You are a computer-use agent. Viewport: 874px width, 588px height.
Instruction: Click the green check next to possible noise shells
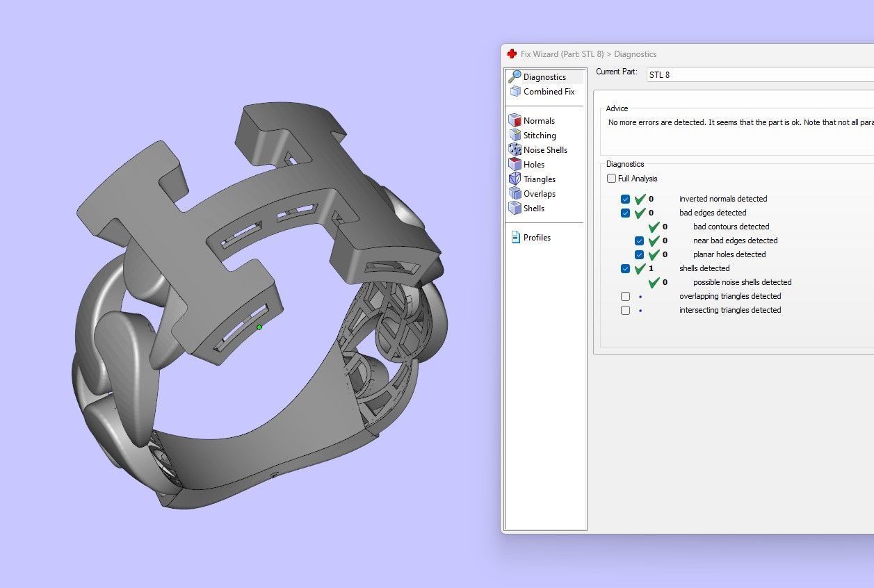pyautogui.click(x=654, y=282)
